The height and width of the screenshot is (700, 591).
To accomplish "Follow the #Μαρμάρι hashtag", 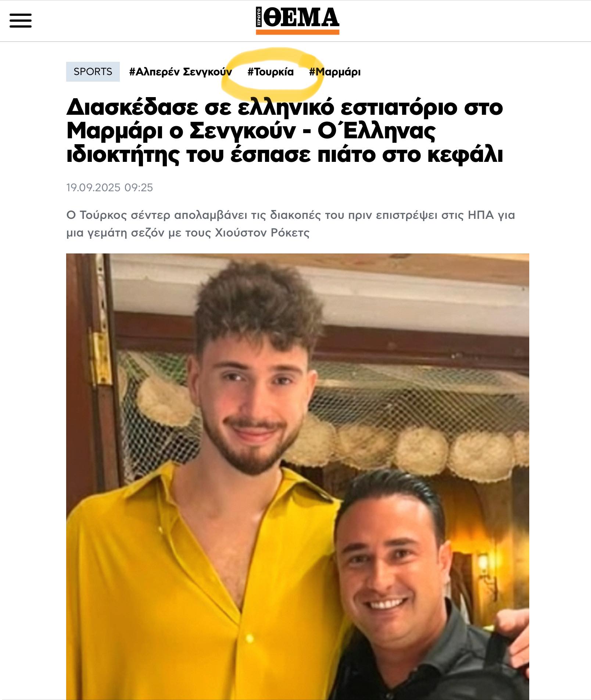I will (x=335, y=72).
